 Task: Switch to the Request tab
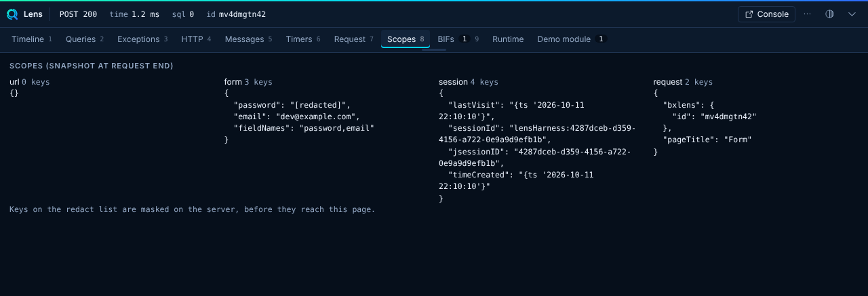tap(354, 39)
